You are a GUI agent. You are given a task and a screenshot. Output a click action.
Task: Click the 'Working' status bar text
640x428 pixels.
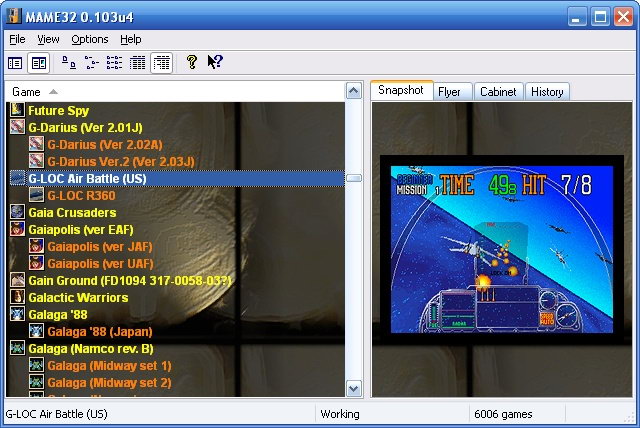(340, 414)
